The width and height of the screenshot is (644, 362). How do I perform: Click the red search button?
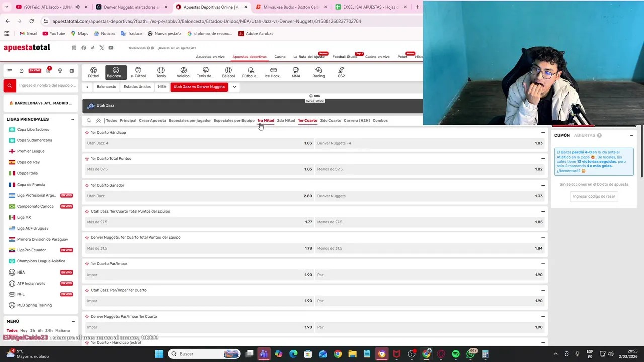pyautogui.click(x=9, y=86)
